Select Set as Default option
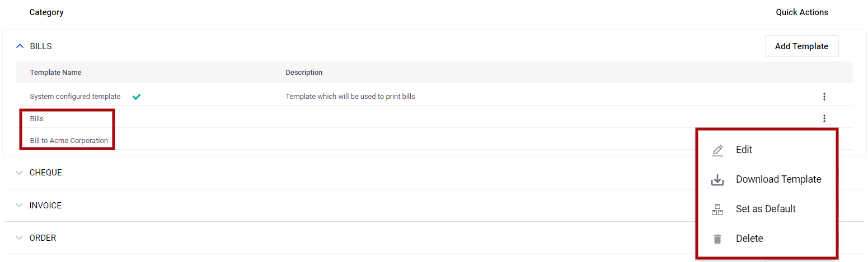 (x=766, y=209)
